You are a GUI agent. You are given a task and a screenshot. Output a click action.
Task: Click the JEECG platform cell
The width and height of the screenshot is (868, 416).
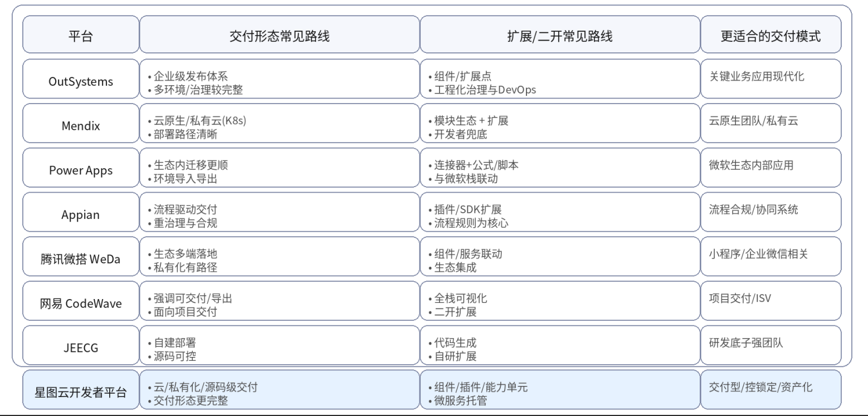[x=80, y=348]
